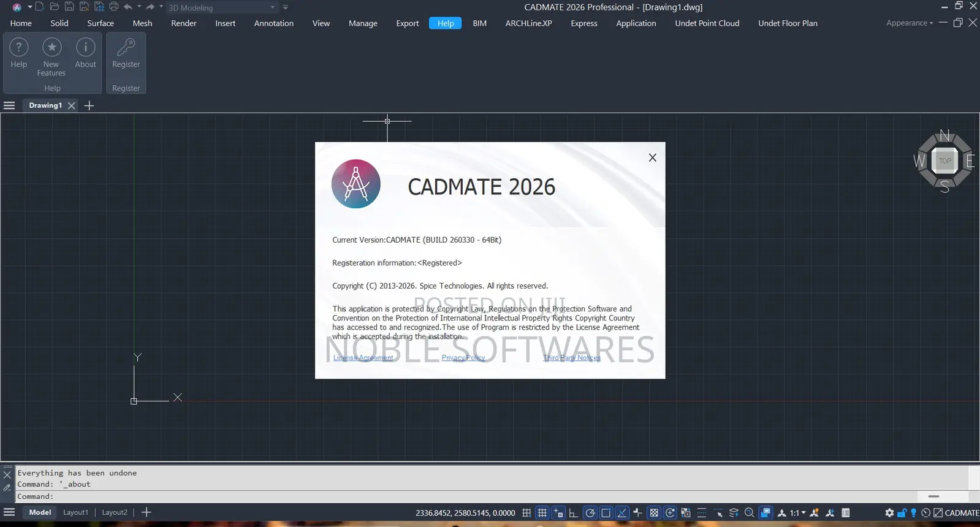Click the Command input line
Viewport: 980px width, 527px height.
click(x=466, y=496)
